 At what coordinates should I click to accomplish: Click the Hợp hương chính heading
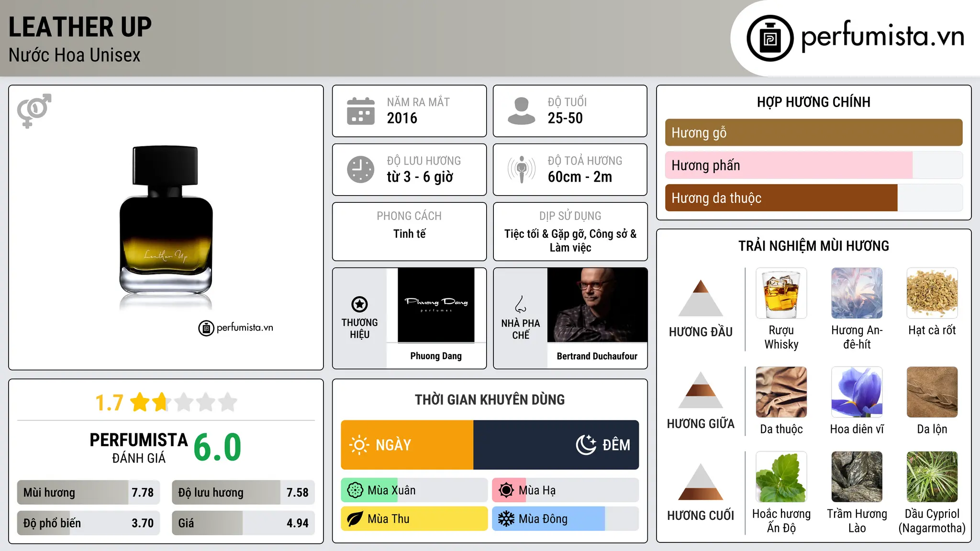click(x=813, y=102)
